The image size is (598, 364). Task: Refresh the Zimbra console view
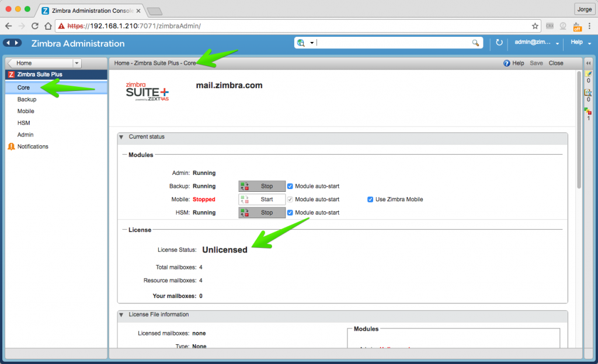[x=499, y=42]
